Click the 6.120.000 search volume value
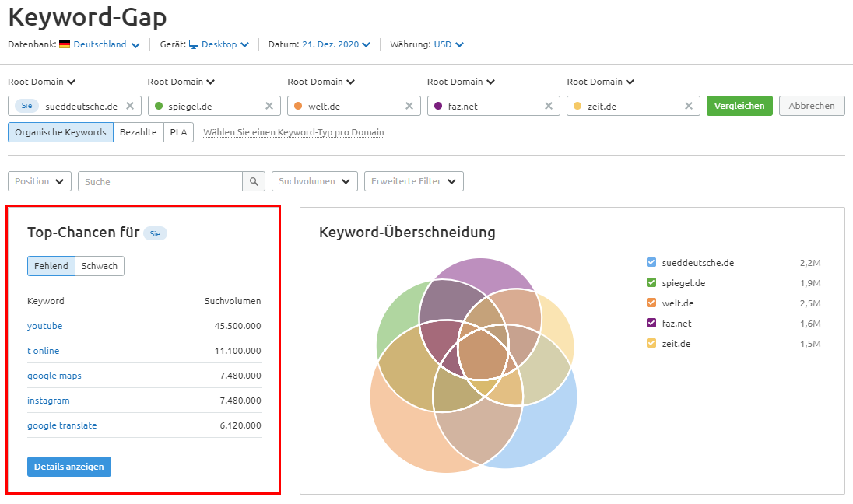 click(x=240, y=425)
